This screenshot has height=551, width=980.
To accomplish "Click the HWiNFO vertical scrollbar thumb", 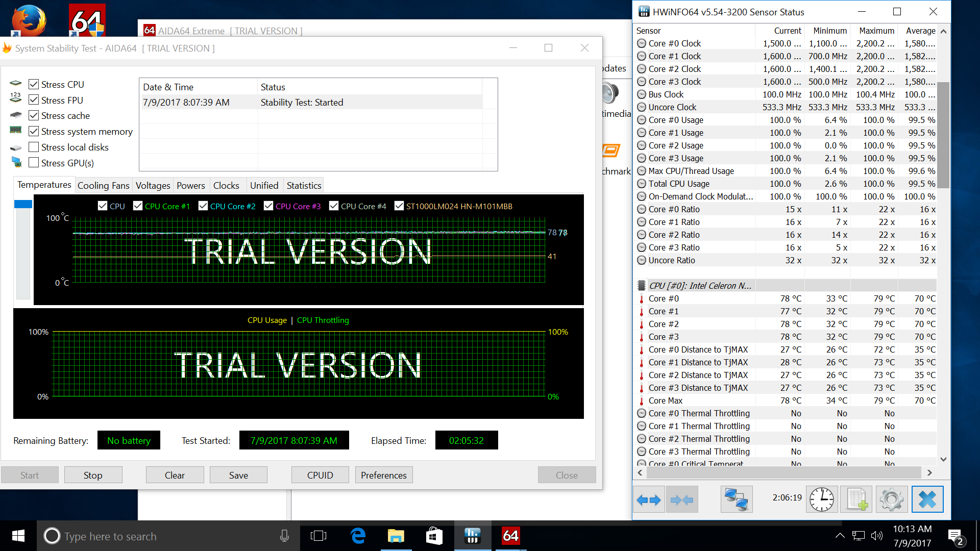I will tap(943, 135).
